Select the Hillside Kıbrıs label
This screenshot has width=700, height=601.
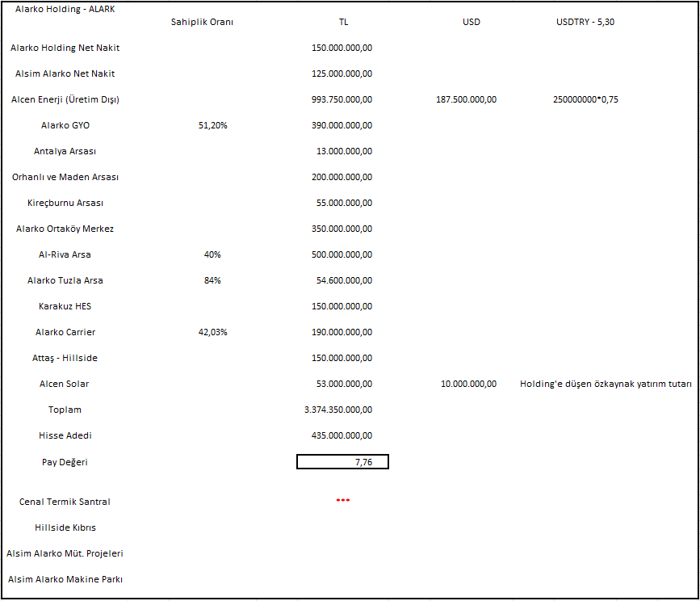65,528
